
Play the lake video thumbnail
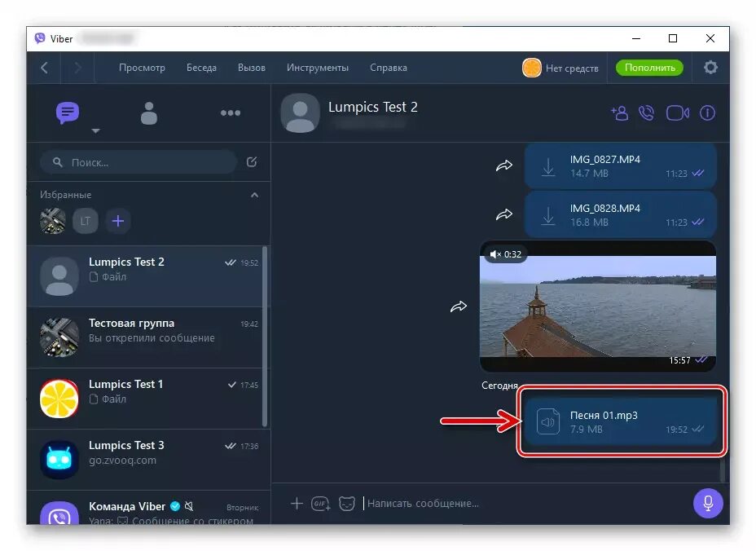pos(598,306)
